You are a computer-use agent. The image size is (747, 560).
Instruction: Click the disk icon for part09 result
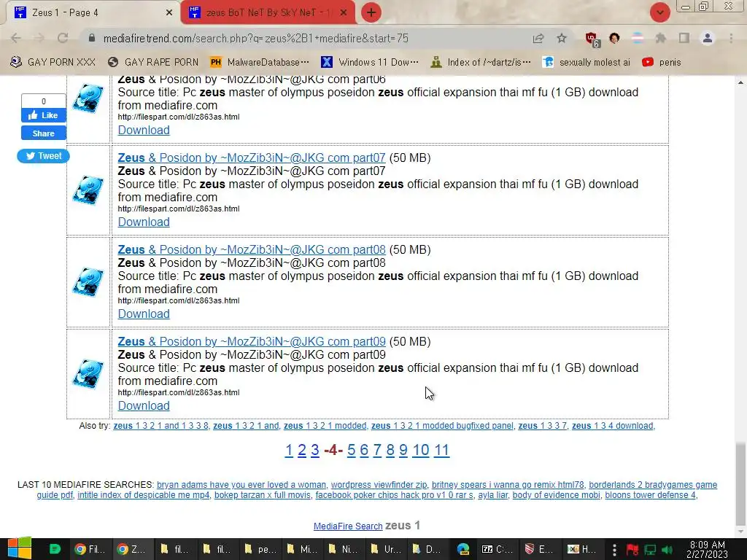tap(88, 374)
